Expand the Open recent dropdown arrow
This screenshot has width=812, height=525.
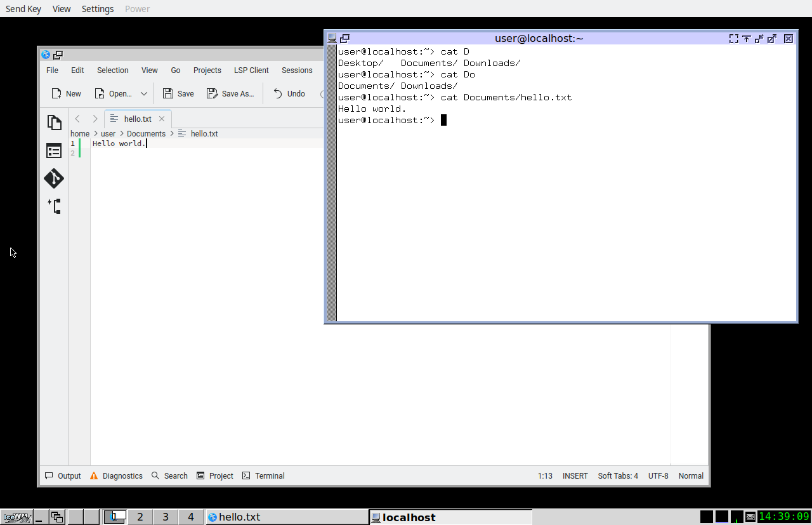144,93
